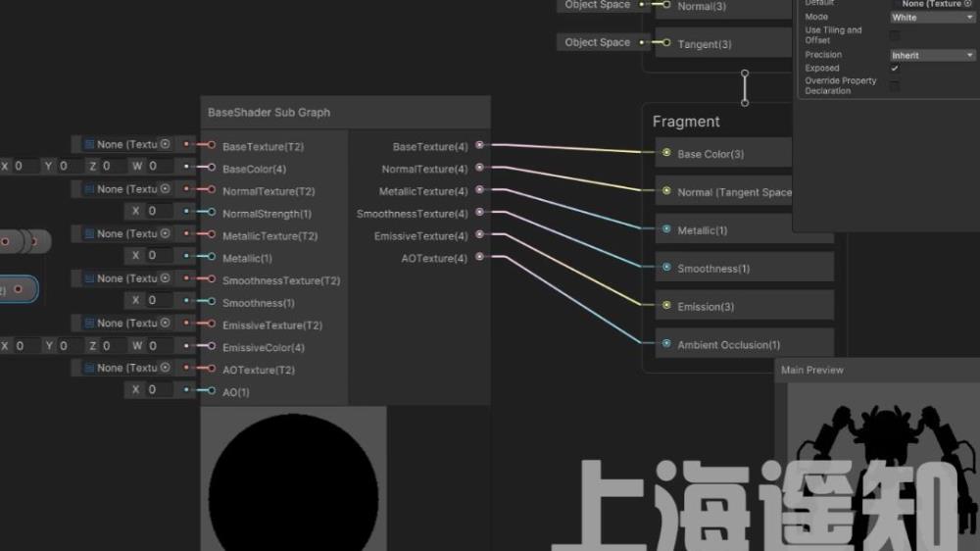Click the NormalStrength X value field
Screen dimensions: 980x551
pos(159,211)
